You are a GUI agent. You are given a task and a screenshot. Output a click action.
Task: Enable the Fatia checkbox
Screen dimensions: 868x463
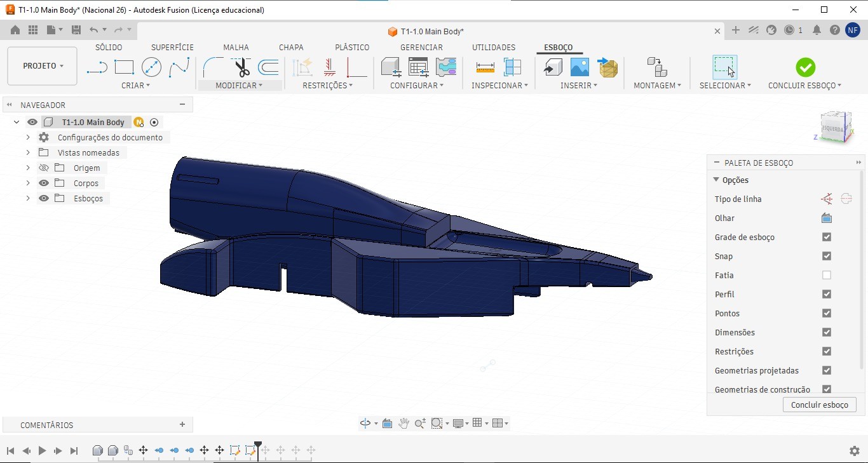pos(827,275)
